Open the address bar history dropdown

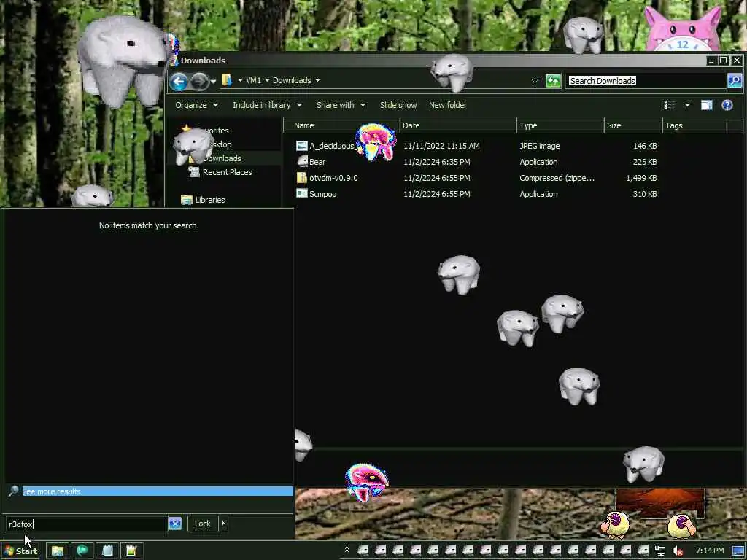click(x=535, y=81)
